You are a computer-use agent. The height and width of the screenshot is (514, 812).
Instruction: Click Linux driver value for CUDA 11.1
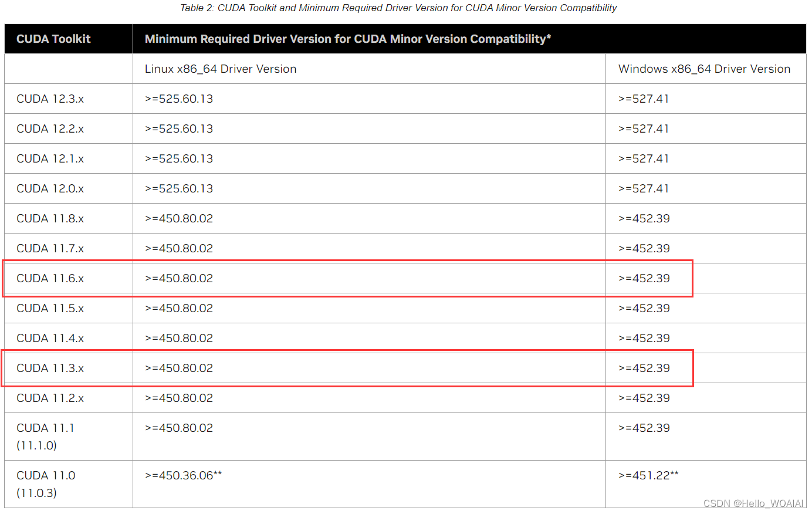click(179, 428)
